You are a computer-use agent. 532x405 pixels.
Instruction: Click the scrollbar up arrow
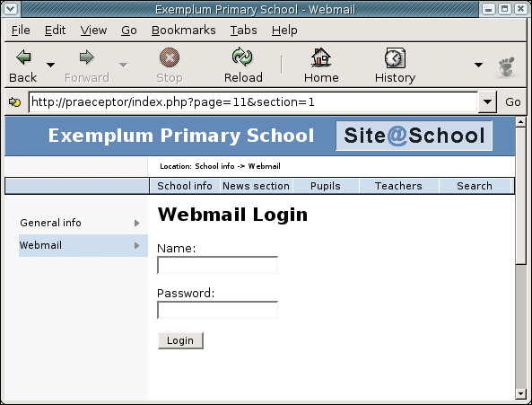(521, 122)
